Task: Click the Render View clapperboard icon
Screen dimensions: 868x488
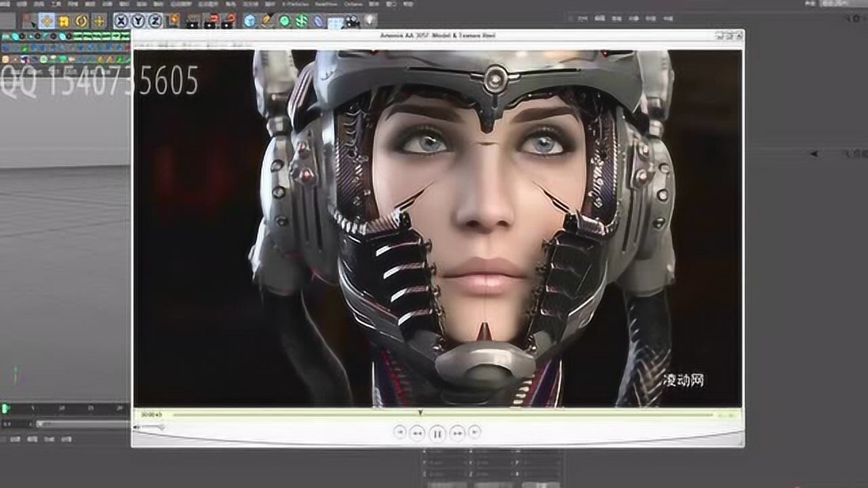Action: pos(193,21)
